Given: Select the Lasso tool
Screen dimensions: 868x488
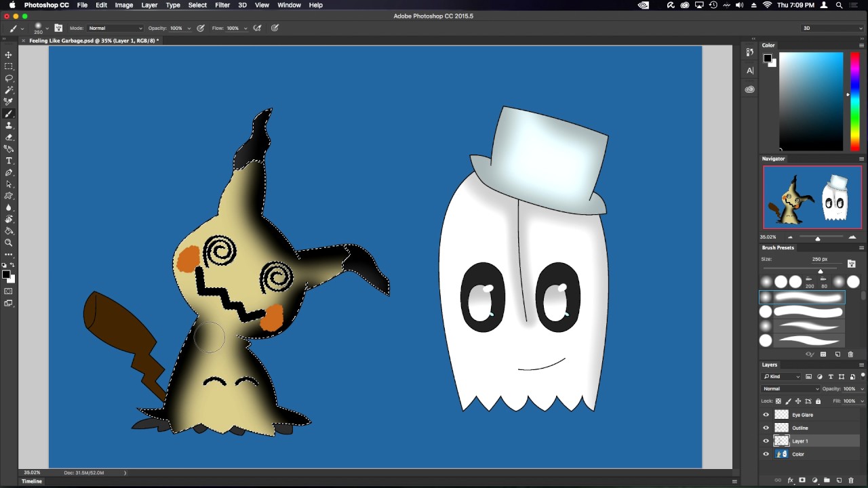Looking at the screenshot, I should (x=9, y=78).
